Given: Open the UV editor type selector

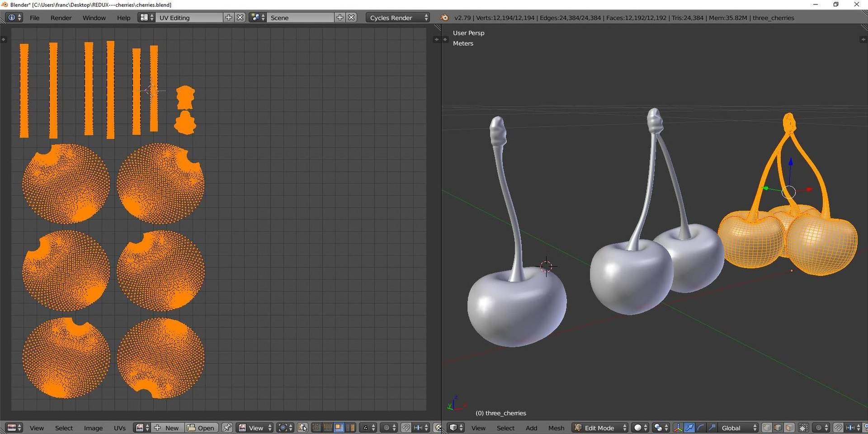Looking at the screenshot, I should (14, 428).
